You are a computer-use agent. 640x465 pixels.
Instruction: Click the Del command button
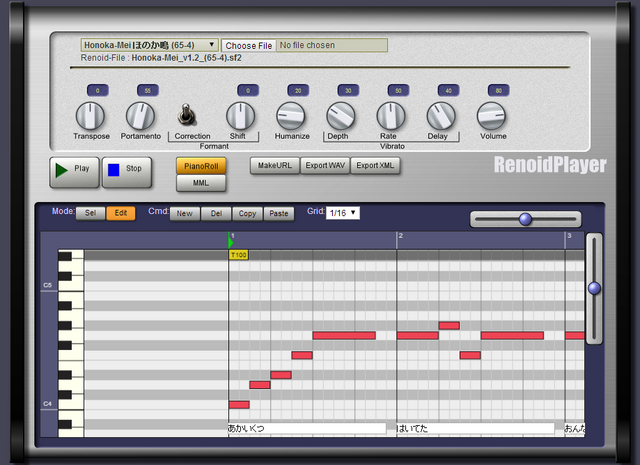(x=216, y=214)
